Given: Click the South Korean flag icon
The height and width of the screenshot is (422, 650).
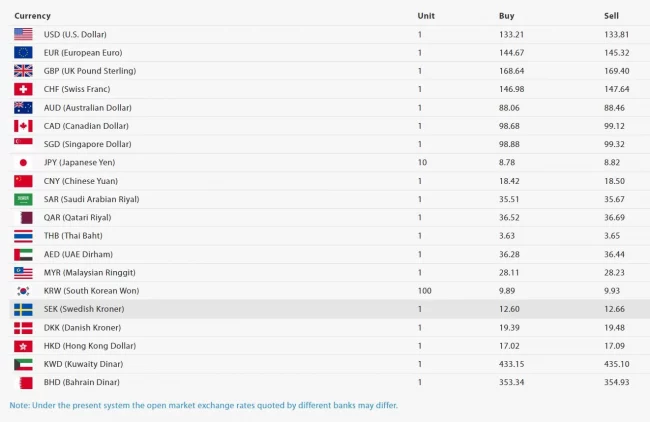Looking at the screenshot, I should [23, 291].
